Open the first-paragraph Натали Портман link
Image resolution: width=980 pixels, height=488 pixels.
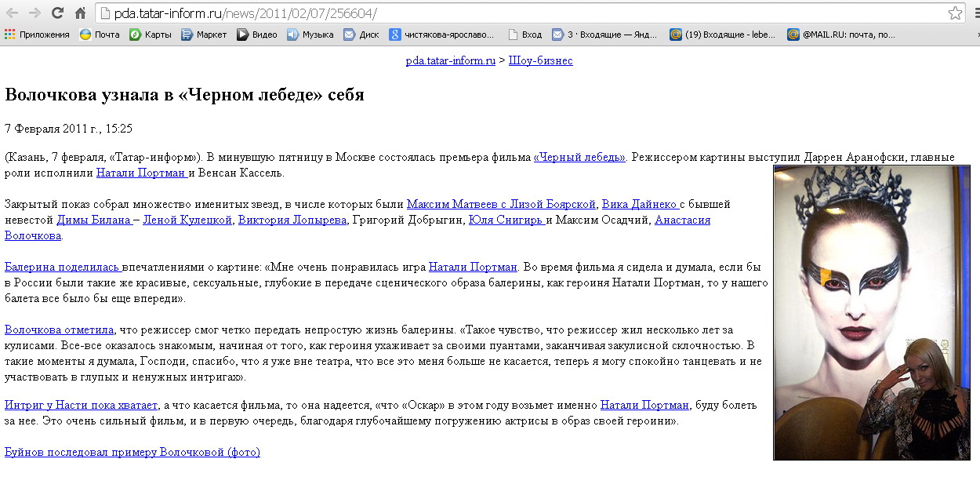(x=142, y=173)
